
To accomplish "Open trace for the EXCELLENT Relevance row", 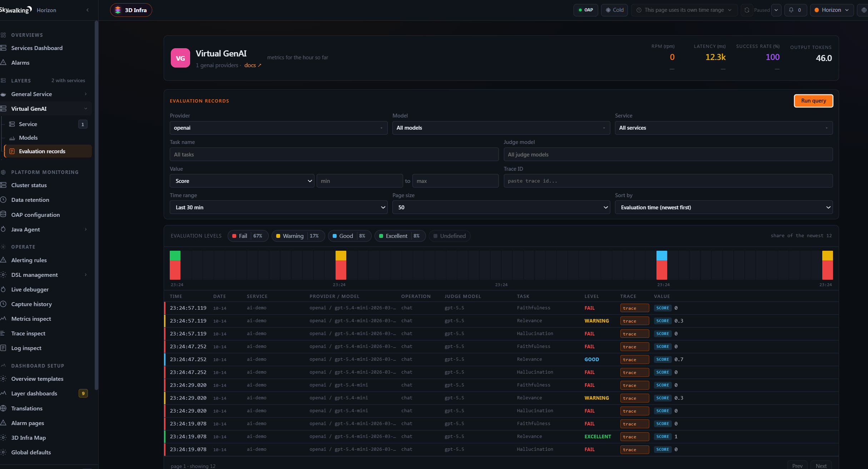I will (634, 436).
